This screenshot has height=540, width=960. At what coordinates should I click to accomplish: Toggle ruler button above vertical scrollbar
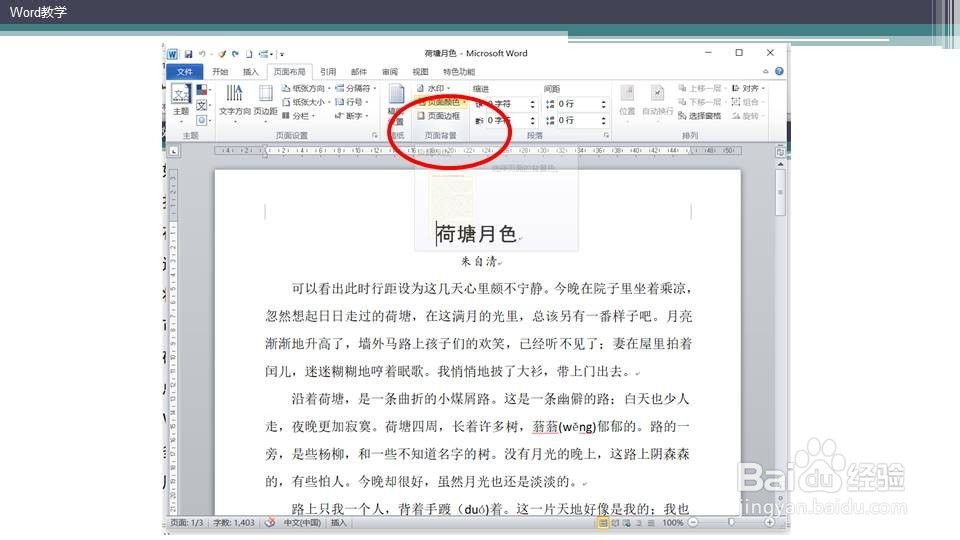(x=780, y=151)
